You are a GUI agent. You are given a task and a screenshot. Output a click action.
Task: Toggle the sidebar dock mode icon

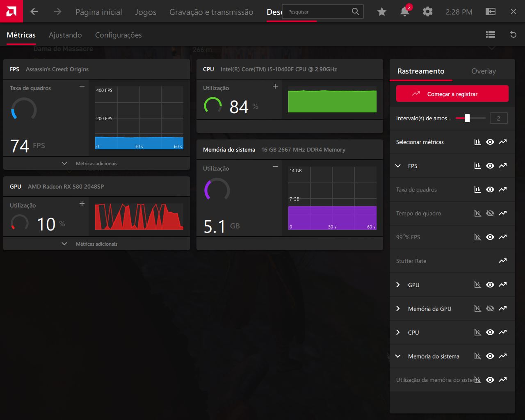tap(491, 11)
